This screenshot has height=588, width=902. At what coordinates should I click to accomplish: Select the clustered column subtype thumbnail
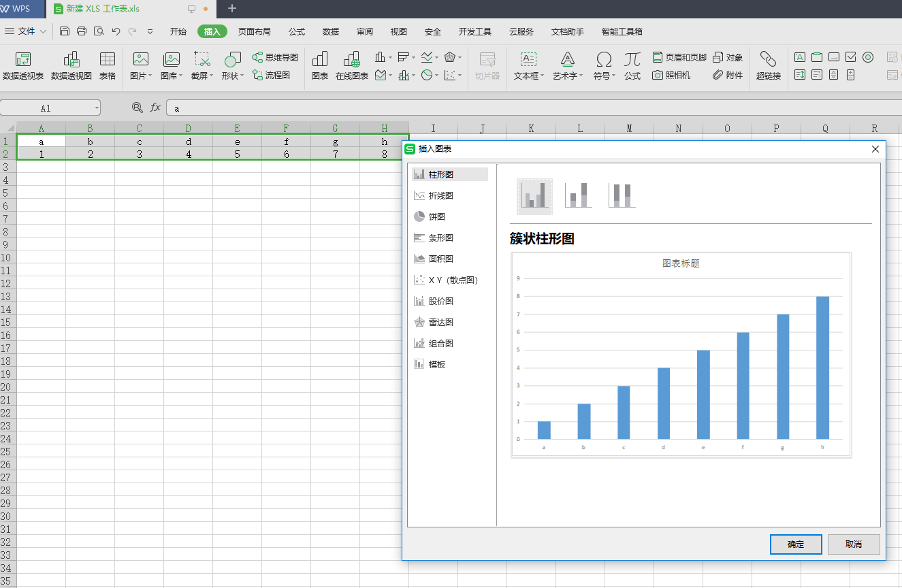point(534,196)
